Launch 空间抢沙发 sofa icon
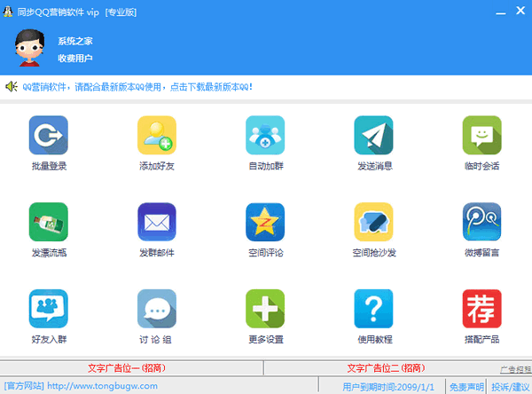 tap(373, 222)
